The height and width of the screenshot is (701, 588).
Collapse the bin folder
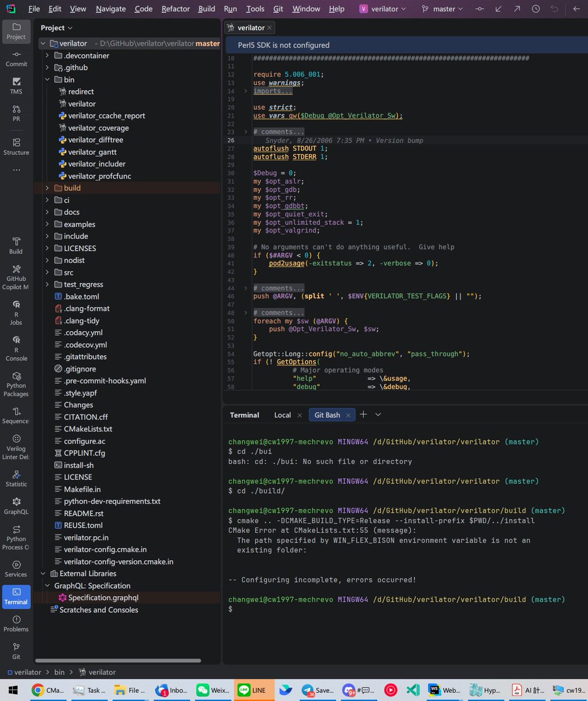tap(47, 79)
